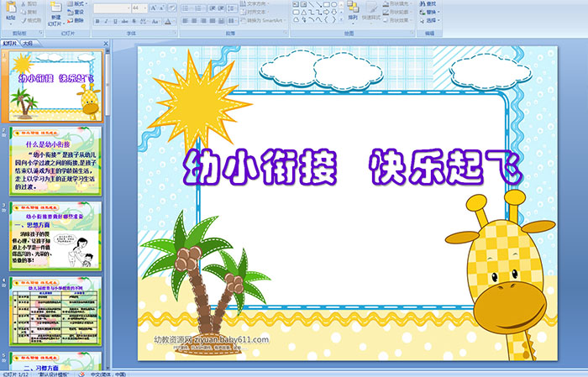Toggle Align Text Left
The image size is (588, 377).
[x=186, y=21]
